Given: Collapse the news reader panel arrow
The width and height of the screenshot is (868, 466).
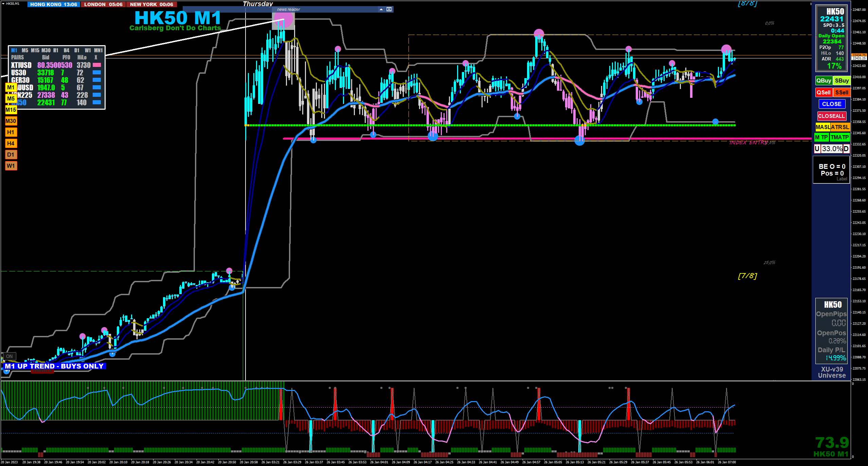Looking at the screenshot, I should click(381, 10).
